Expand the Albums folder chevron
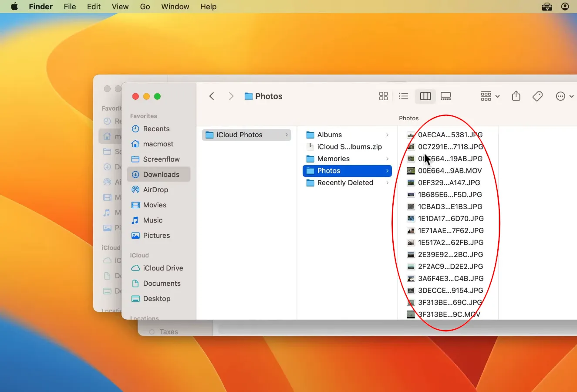577x392 pixels. pyautogui.click(x=387, y=135)
